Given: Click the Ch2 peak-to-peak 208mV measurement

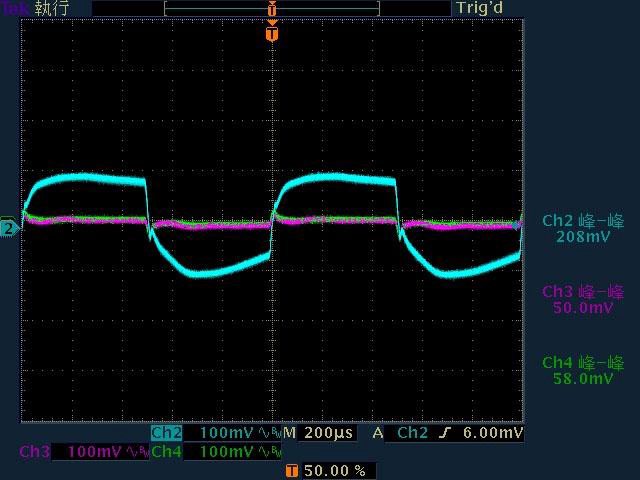Looking at the screenshot, I should (x=583, y=229).
